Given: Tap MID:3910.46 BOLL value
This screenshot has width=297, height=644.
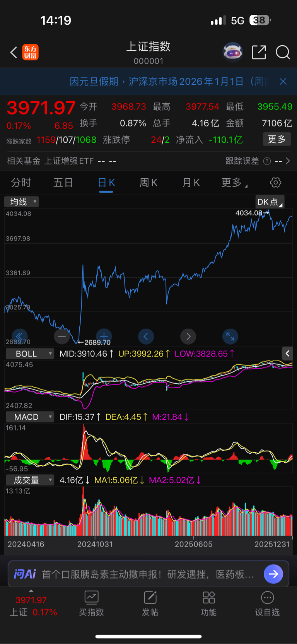Looking at the screenshot, I should 87,354.
